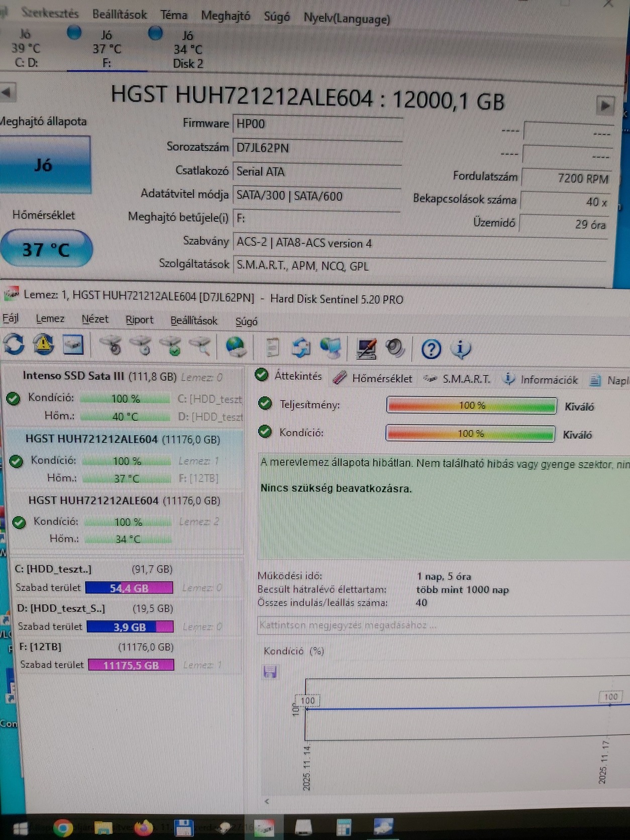
Task: Click the disk information panel toolbar icon
Action: click(x=73, y=345)
